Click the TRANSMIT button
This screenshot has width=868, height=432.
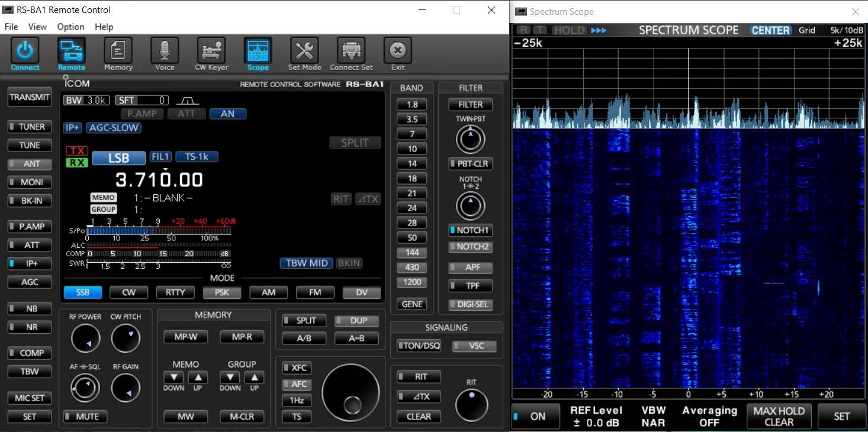tap(30, 98)
